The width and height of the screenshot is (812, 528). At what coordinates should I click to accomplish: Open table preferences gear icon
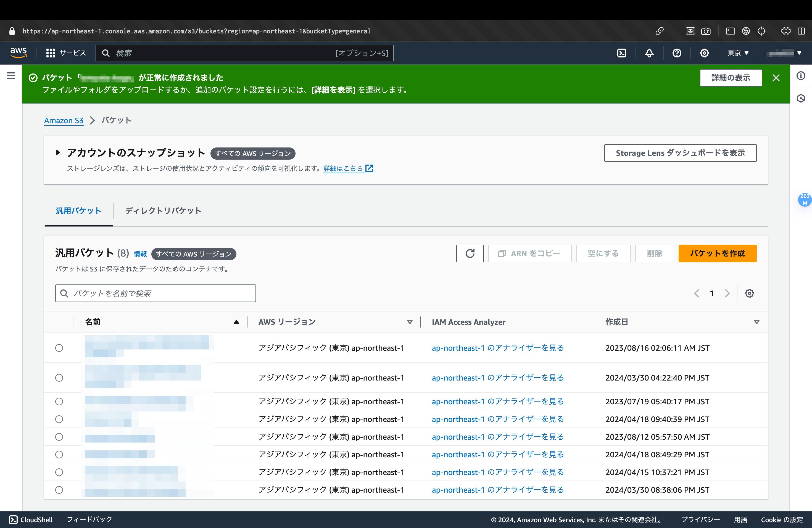[x=749, y=293]
